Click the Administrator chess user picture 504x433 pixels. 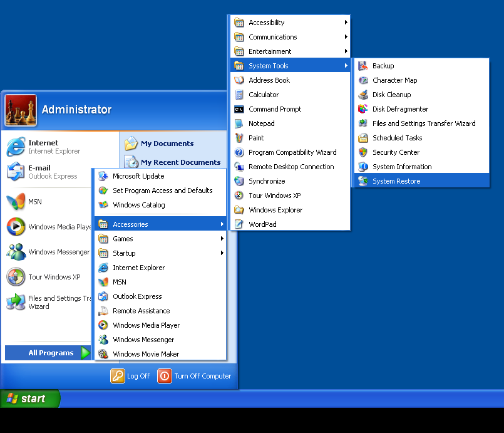[x=21, y=110]
